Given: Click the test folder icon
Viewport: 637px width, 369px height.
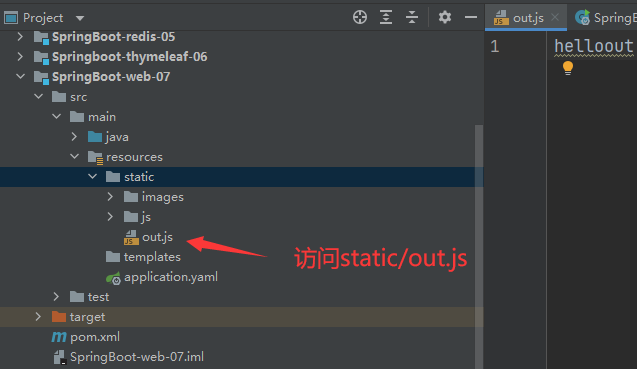Looking at the screenshot, I should click(x=77, y=297).
